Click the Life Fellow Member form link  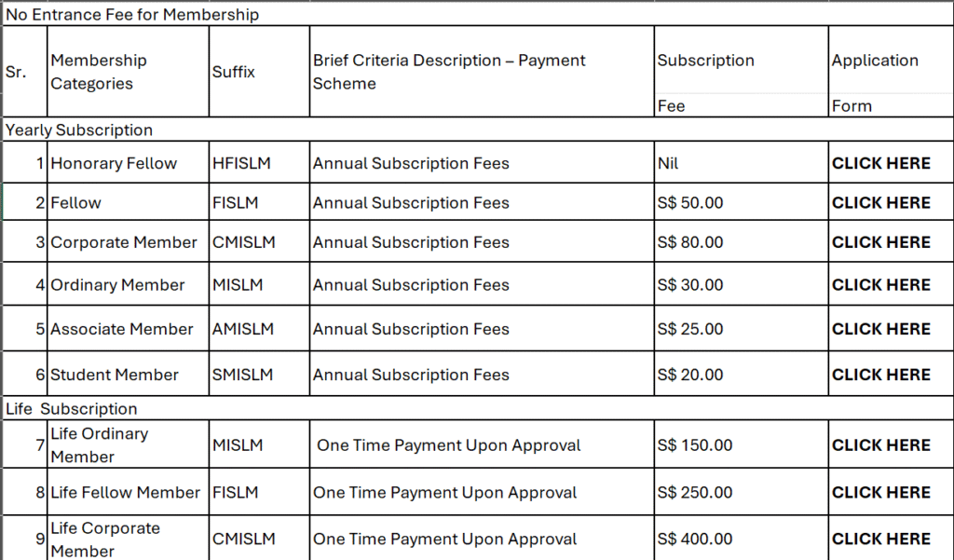point(880,492)
